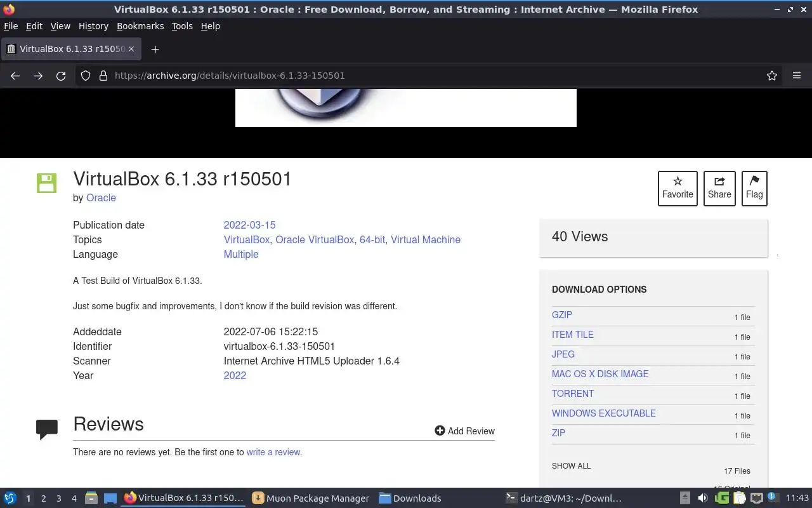Download the ZIP option
812x508 pixels.
558,432
